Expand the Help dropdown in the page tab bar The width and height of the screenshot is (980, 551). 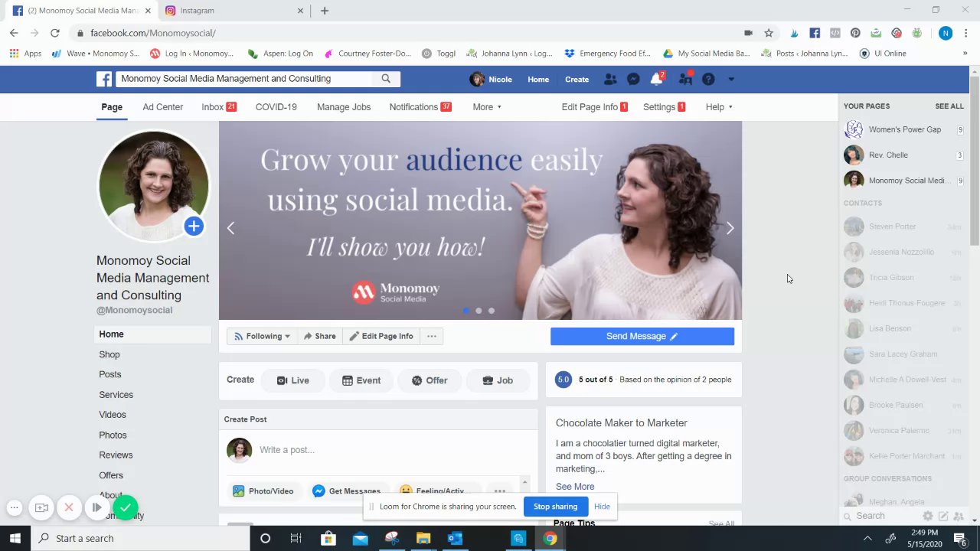(x=719, y=107)
